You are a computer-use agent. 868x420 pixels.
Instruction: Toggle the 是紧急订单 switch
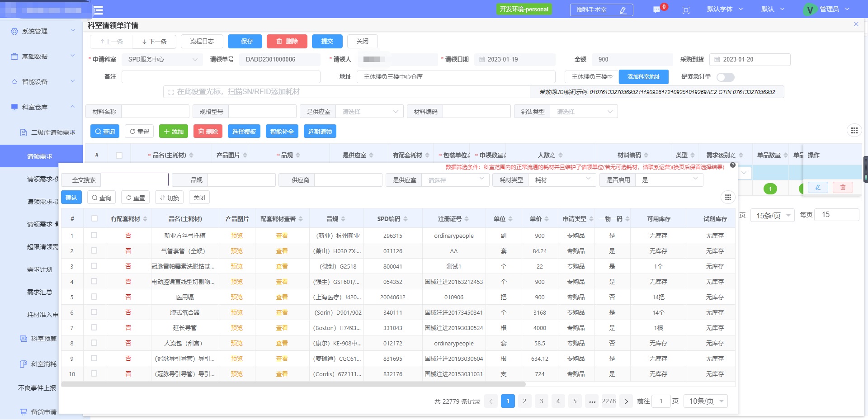click(x=726, y=77)
